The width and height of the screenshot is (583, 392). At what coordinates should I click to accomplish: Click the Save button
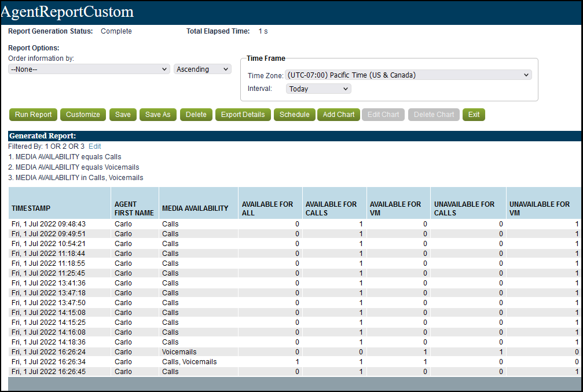pyautogui.click(x=123, y=115)
